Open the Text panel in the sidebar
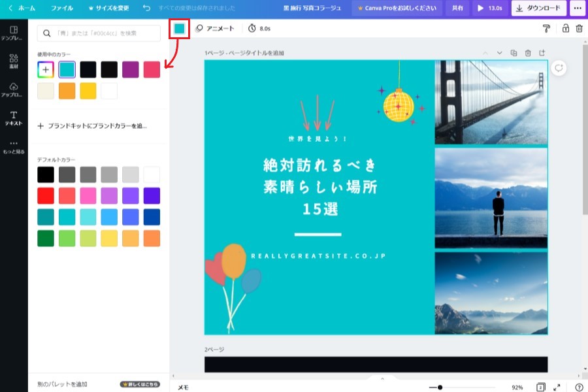This screenshot has height=392, width=588. (14, 118)
